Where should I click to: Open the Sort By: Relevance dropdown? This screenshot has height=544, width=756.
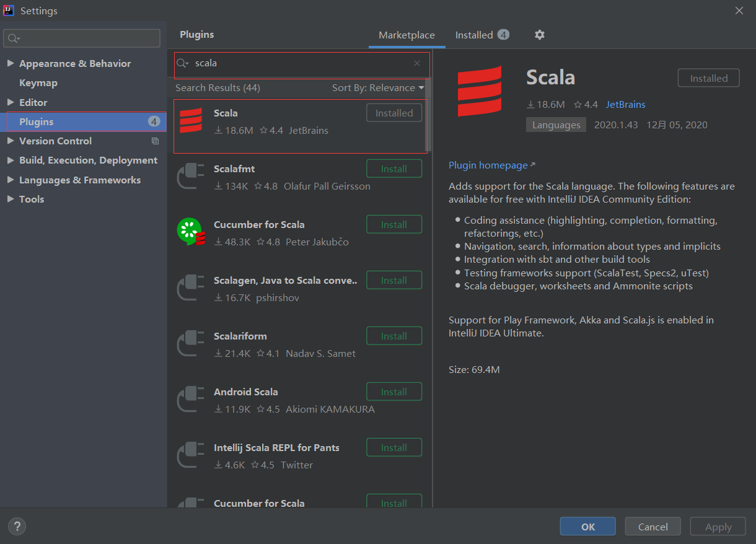(x=378, y=88)
